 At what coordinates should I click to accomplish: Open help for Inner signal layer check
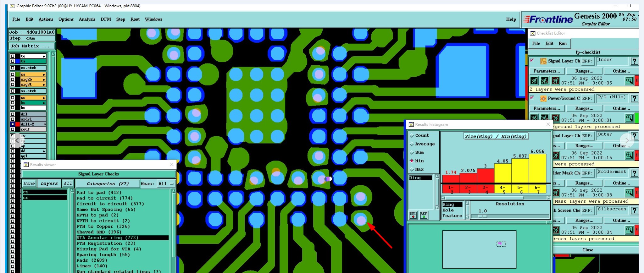(x=635, y=61)
